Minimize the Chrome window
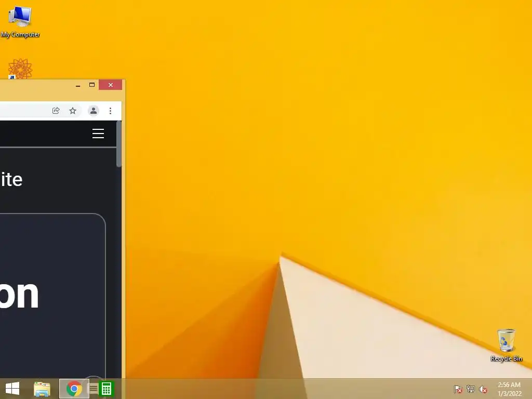This screenshot has height=399, width=532. [78, 85]
